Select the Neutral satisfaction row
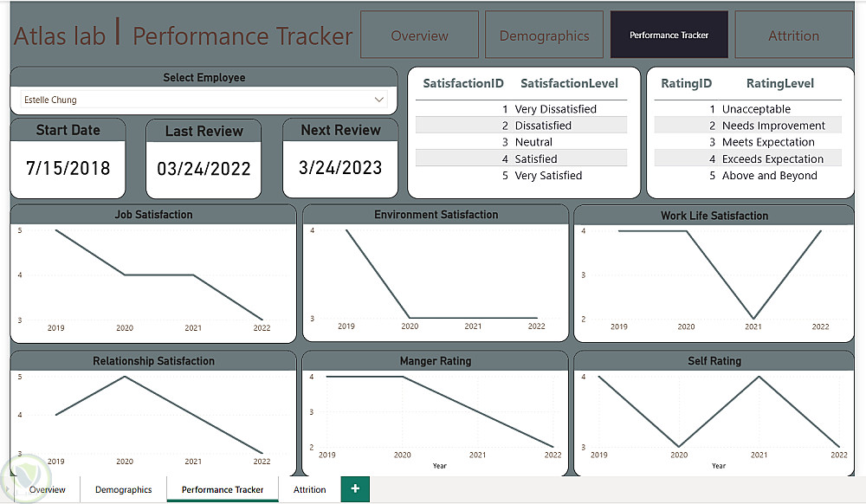The height and width of the screenshot is (504, 866). pyautogui.click(x=521, y=142)
